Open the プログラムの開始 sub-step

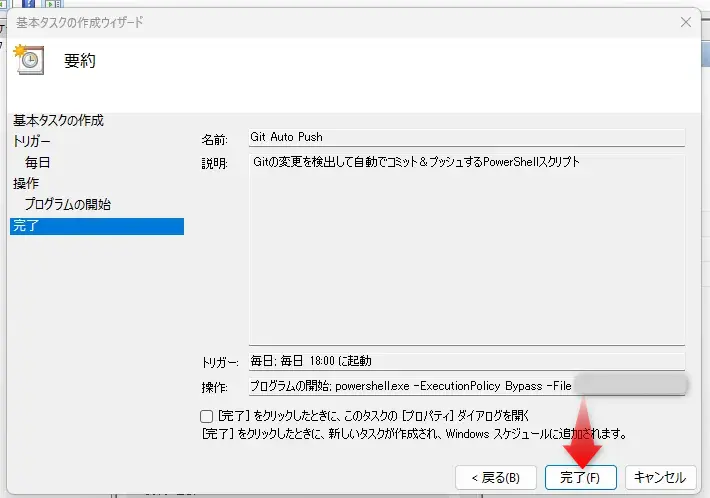68,205
